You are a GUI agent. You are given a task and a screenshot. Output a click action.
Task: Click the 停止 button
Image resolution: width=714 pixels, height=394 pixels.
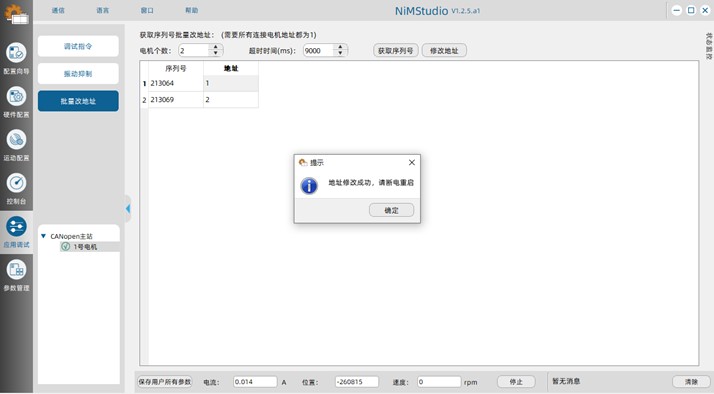[516, 382]
